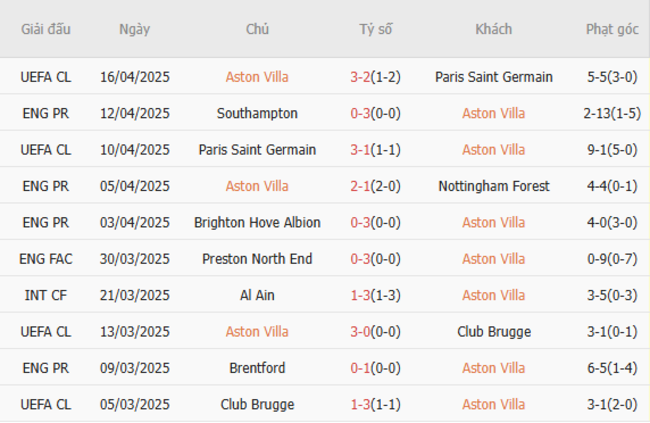650x423 pixels.
Task: Click Paris Saint Germain in 16/04/2025 row
Action: (493, 77)
